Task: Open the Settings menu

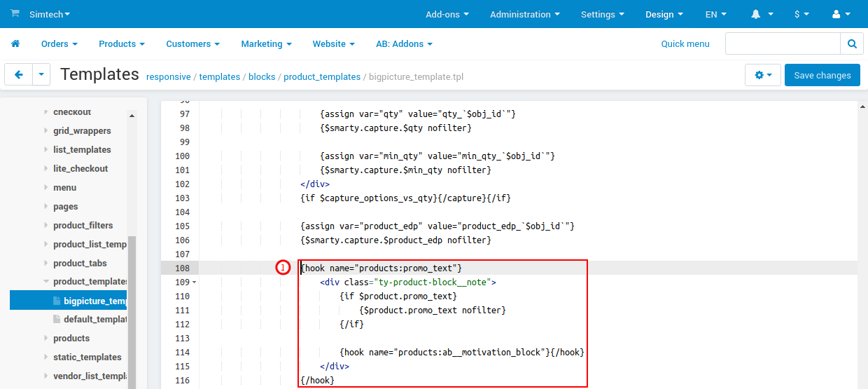Action: point(603,14)
